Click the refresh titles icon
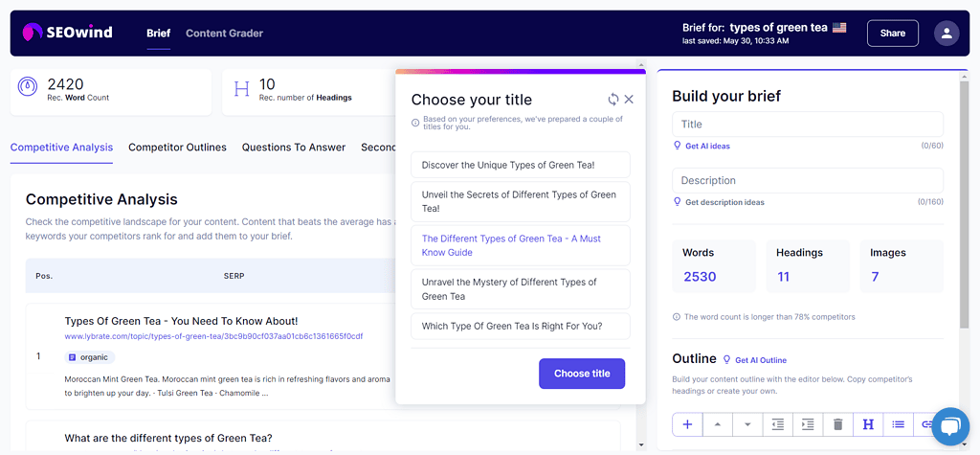 pyautogui.click(x=613, y=99)
